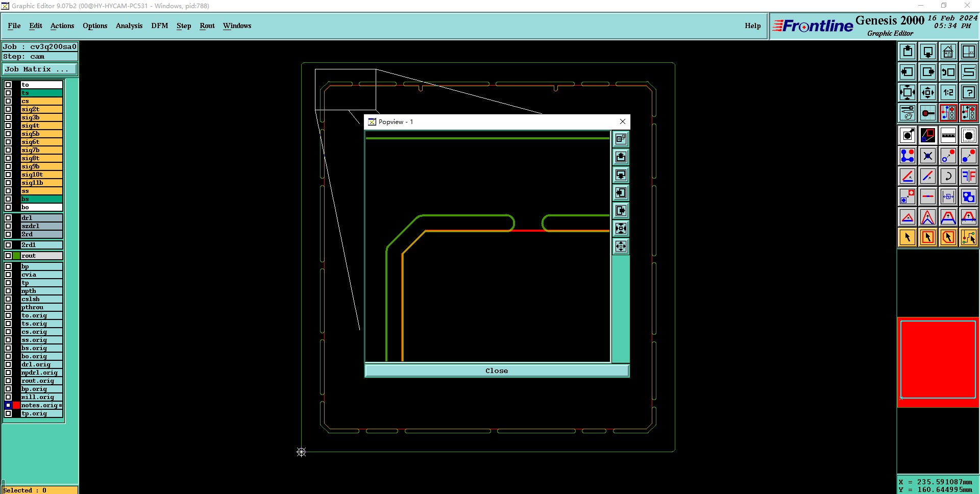The image size is (980, 494).
Task: Click the pan up icon in main toolbar
Action: (908, 52)
